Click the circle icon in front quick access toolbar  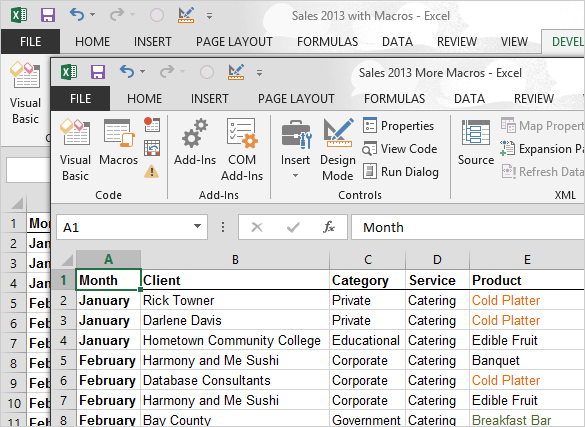pos(207,72)
